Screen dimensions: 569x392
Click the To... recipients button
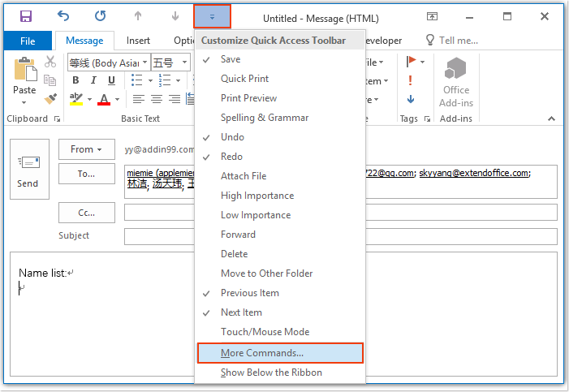pyautogui.click(x=86, y=174)
